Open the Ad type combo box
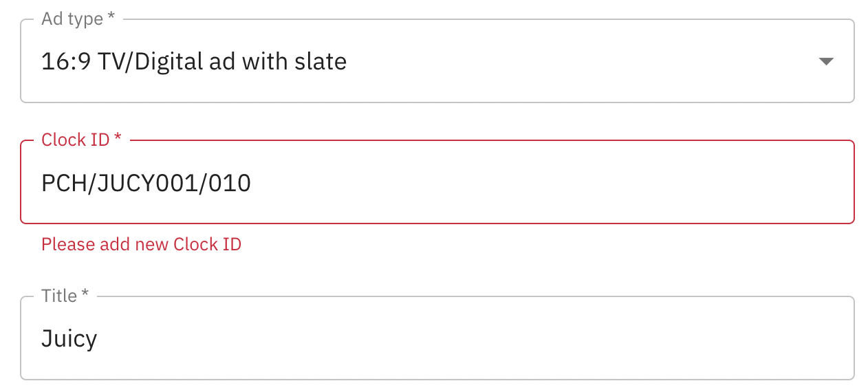Viewport: 868px width, 392px height. tap(437, 62)
